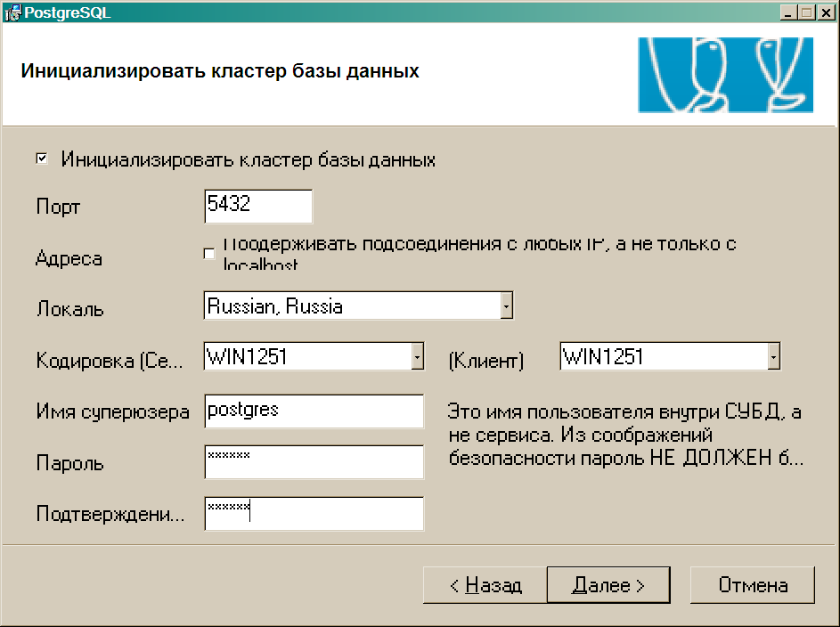Click the Порт label
The width and height of the screenshot is (840, 627).
tap(59, 207)
